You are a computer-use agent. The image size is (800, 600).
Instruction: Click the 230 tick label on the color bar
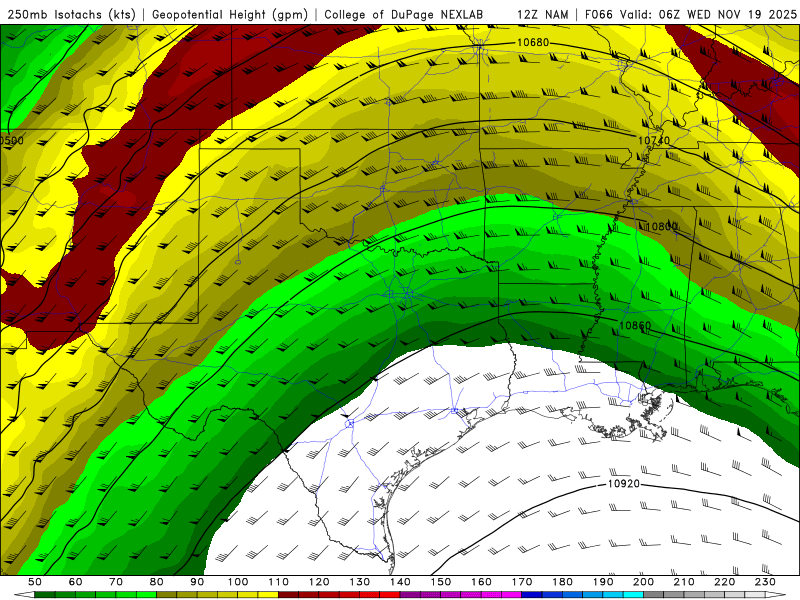[x=765, y=582]
